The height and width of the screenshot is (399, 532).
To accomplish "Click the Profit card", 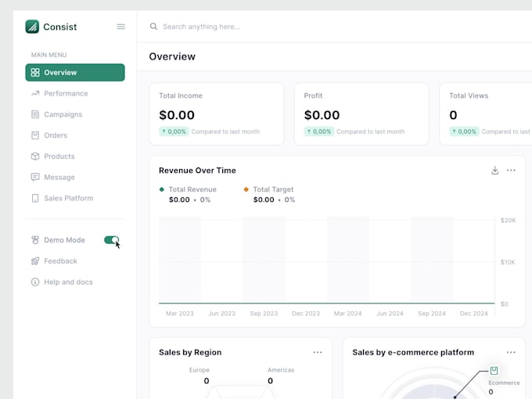I will click(361, 114).
